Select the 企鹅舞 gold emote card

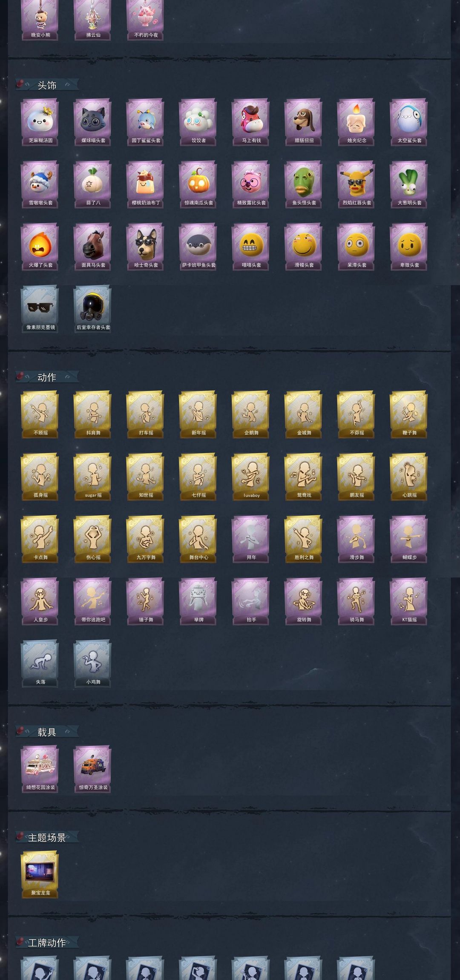click(x=251, y=414)
